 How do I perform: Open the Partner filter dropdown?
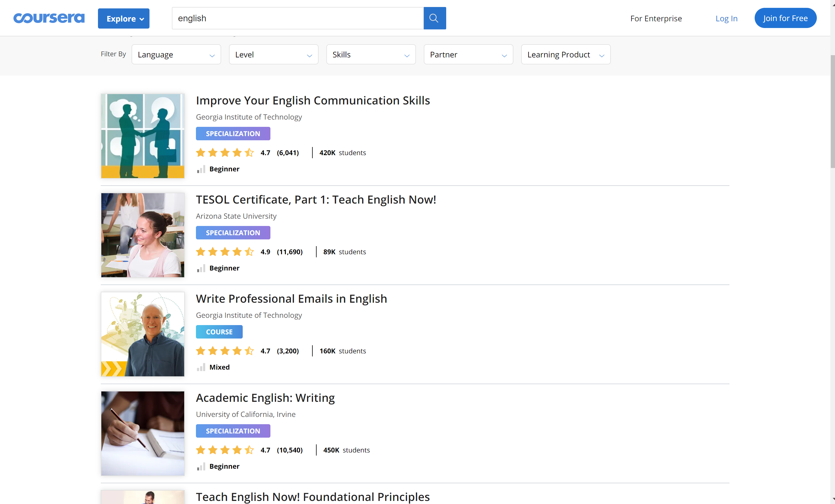(x=468, y=54)
